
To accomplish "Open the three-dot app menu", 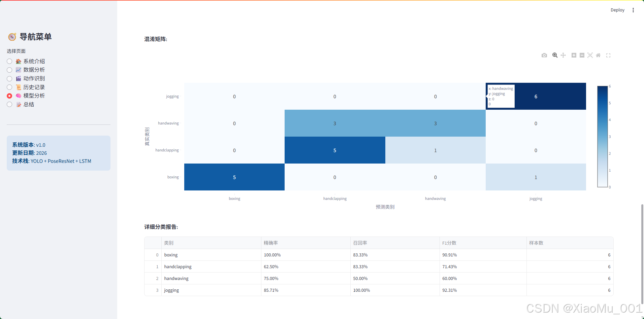I will 633,10.
